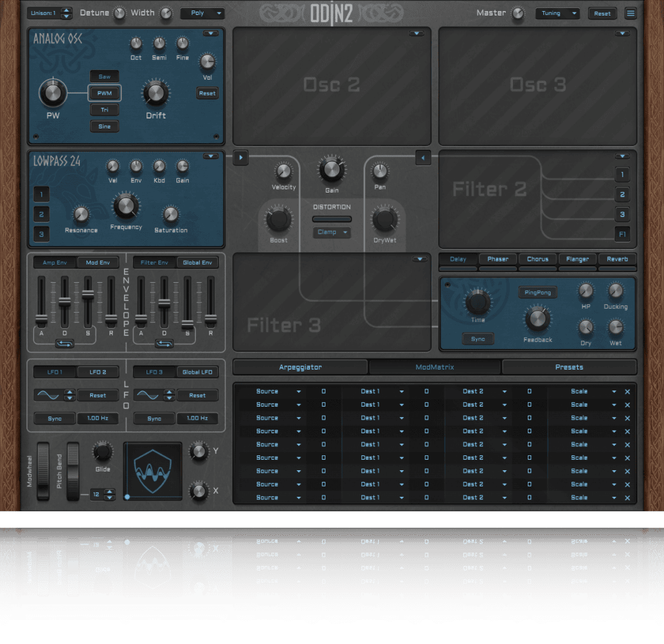Image resolution: width=664 pixels, height=644 pixels.
Task: Open the Osc 3 type dropdown arrow
Action: tap(622, 34)
